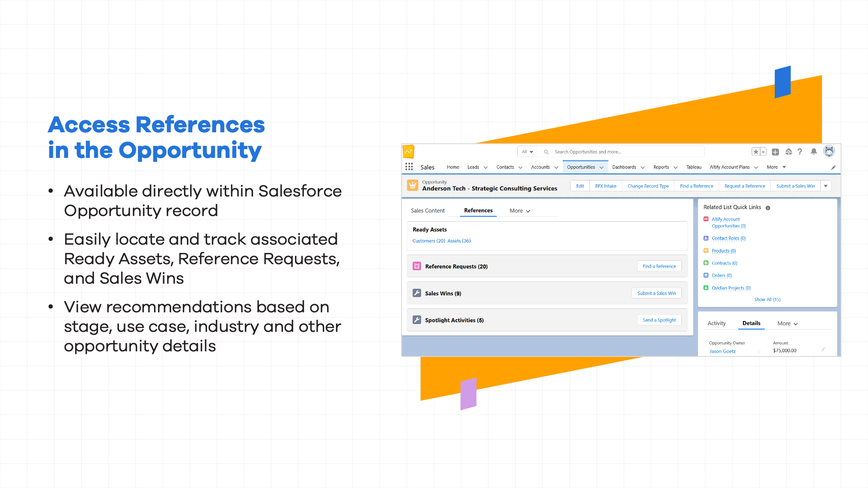The image size is (868, 488).
Task: Expand the favorites list dropdown arrow
Action: (763, 152)
